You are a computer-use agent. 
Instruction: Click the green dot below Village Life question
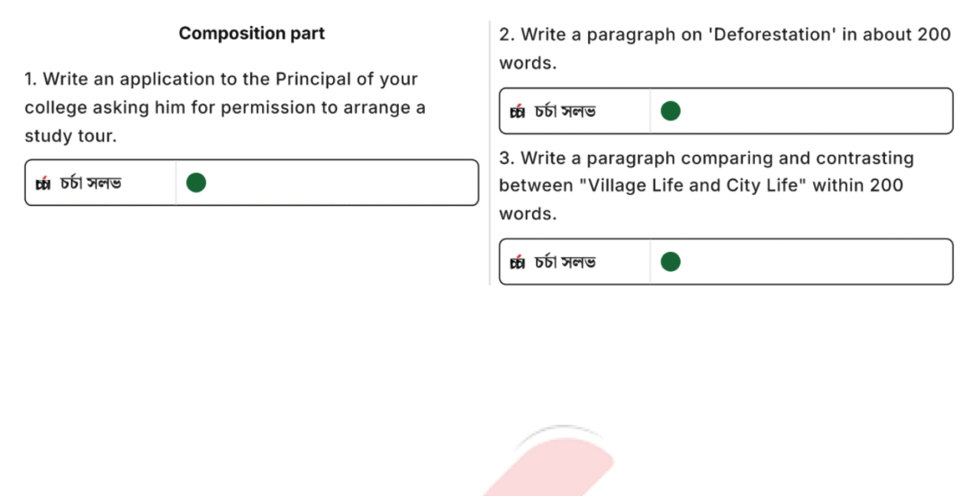pos(671,262)
